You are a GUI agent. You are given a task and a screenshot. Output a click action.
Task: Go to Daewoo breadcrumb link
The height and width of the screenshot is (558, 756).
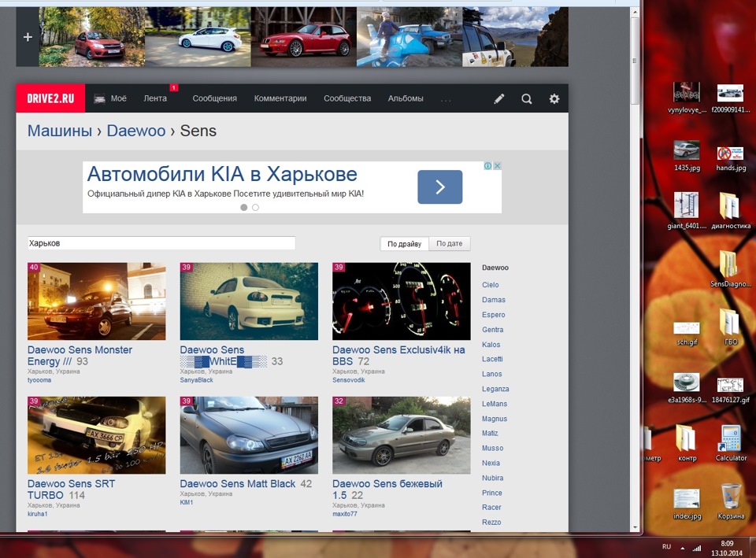[x=136, y=131]
